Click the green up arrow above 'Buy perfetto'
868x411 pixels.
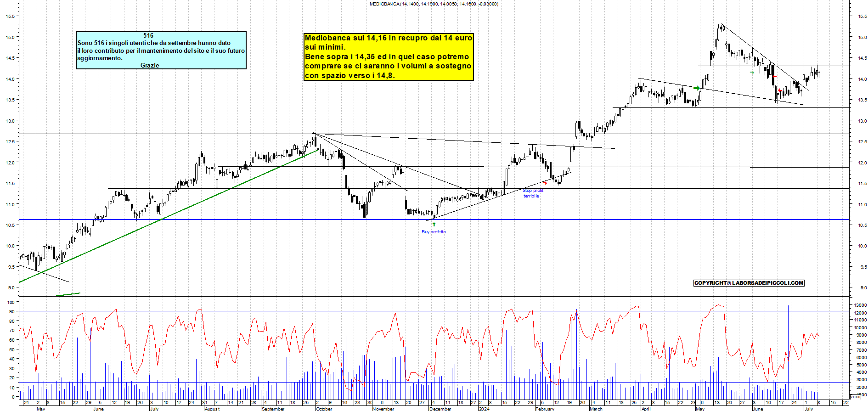[x=434, y=225]
